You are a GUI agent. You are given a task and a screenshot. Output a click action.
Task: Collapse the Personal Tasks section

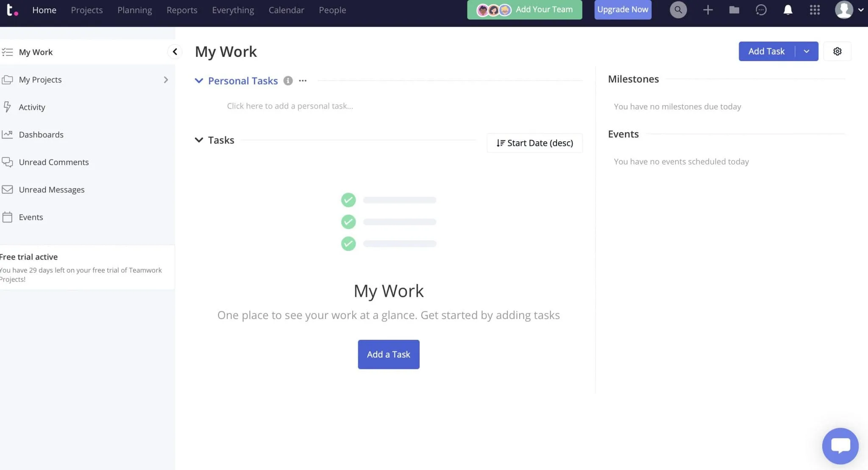[200, 81]
